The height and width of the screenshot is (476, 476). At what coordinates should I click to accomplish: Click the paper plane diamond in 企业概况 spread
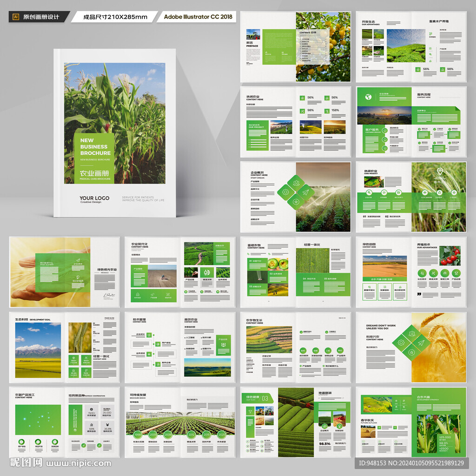(306, 192)
